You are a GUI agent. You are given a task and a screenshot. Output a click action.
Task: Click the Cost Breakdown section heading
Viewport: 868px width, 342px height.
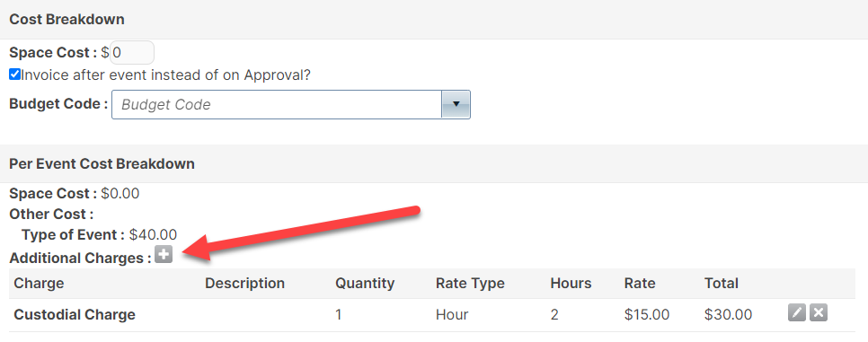[67, 20]
